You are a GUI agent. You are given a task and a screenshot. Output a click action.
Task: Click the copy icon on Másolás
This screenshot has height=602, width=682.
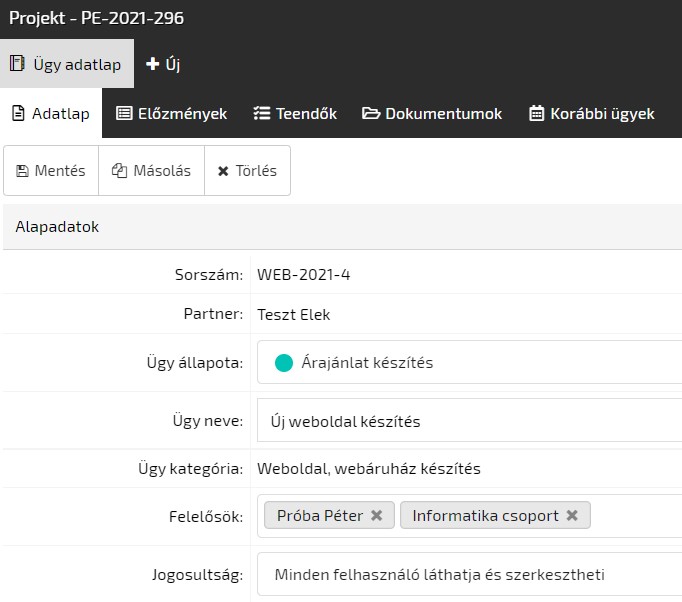pos(119,171)
